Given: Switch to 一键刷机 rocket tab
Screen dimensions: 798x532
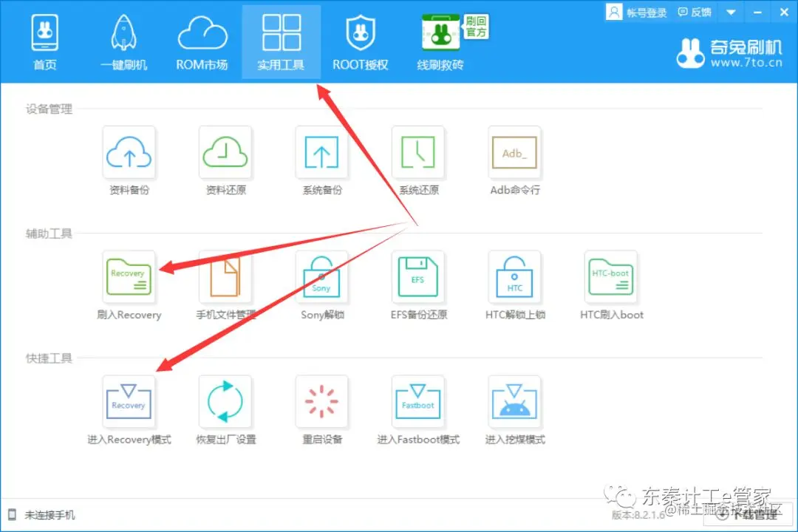Looking at the screenshot, I should pyautogui.click(x=123, y=43).
